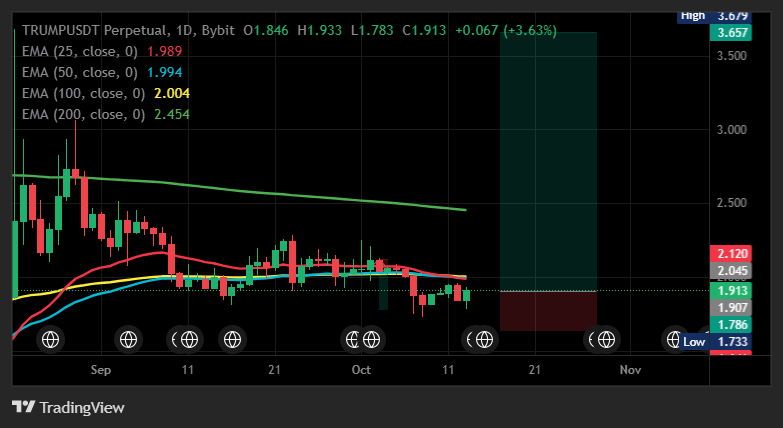Select the EMA (100, close, 0) legend
This screenshot has width=783, height=428.
point(83,93)
